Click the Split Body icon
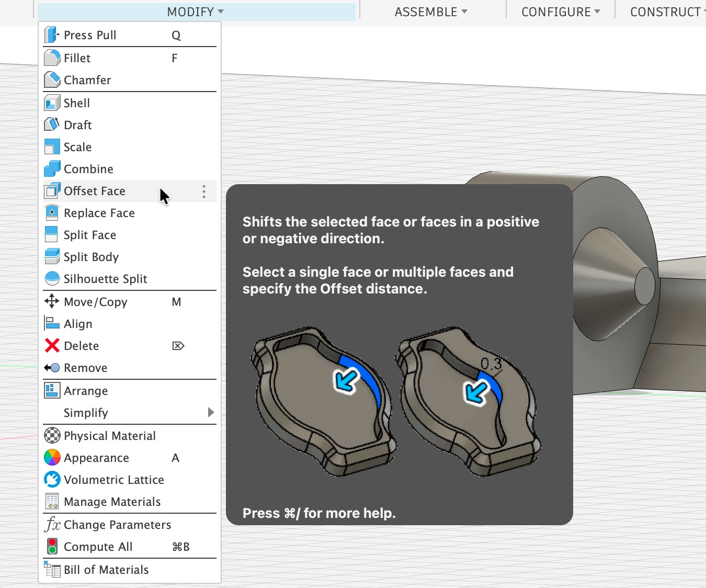 point(52,257)
